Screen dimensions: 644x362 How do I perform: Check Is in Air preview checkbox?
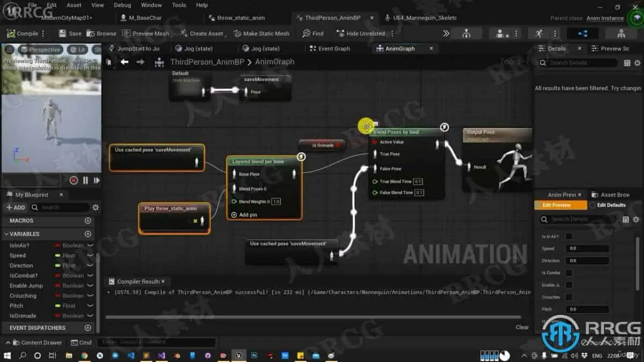tap(569, 237)
